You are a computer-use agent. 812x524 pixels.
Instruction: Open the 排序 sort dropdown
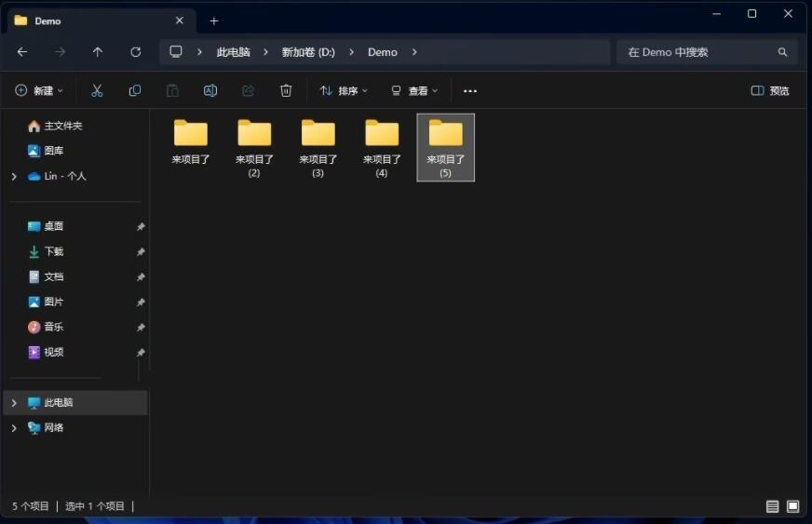pos(344,90)
